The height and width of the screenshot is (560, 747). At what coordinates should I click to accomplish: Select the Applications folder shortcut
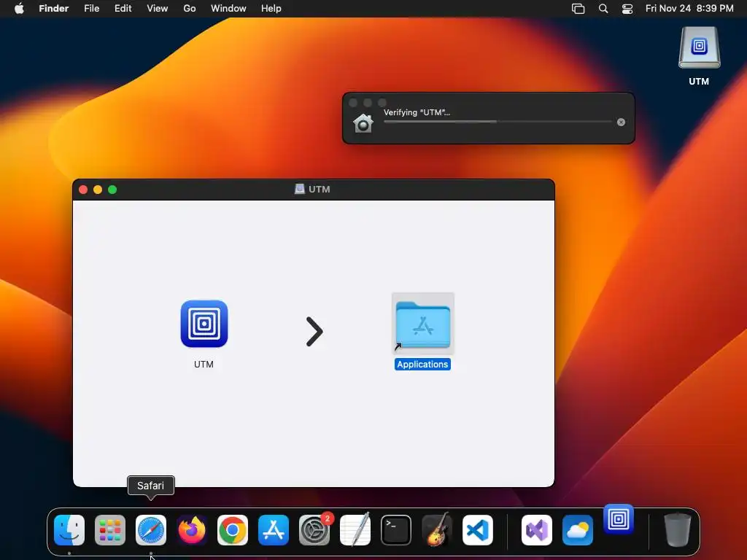pos(422,324)
